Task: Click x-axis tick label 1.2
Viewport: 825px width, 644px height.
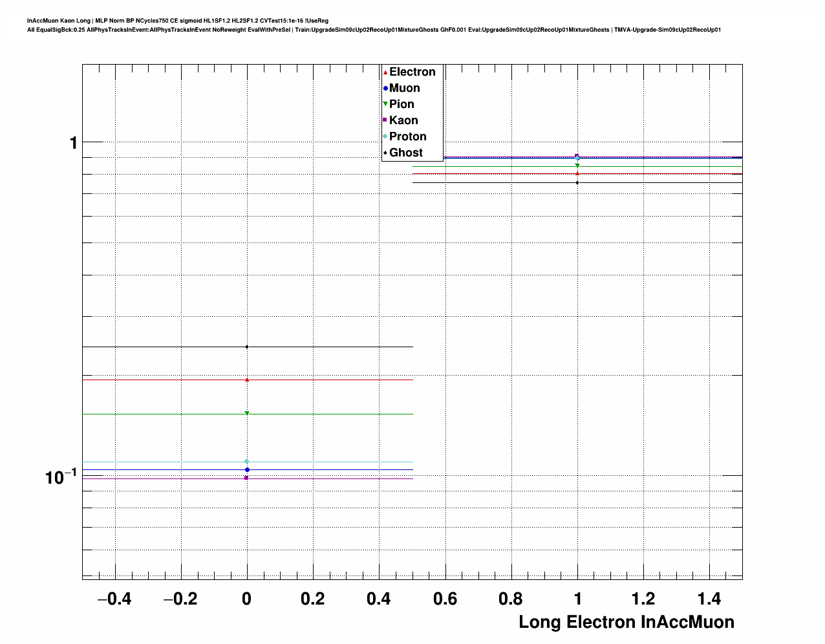Action: pyautogui.click(x=643, y=599)
